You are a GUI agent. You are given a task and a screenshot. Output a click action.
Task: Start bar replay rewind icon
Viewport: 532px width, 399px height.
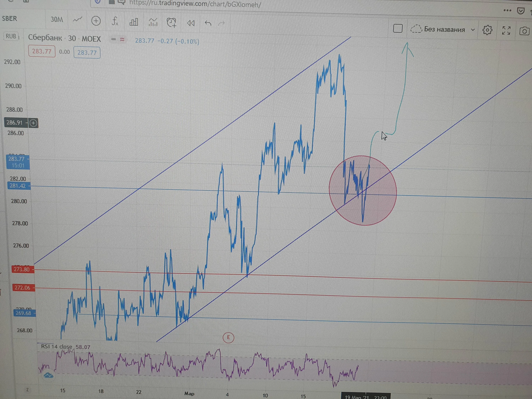click(x=190, y=23)
